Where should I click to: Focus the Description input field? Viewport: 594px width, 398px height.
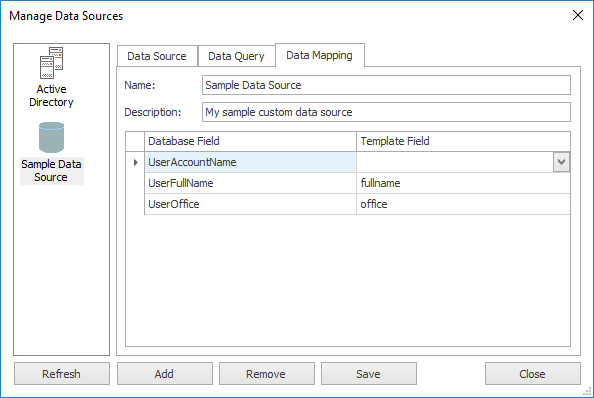[386, 112]
